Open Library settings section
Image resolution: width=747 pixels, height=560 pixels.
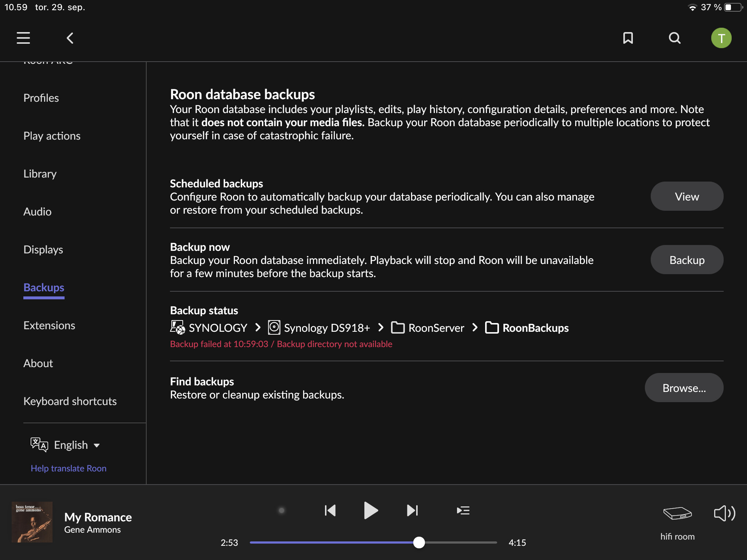pyautogui.click(x=40, y=174)
